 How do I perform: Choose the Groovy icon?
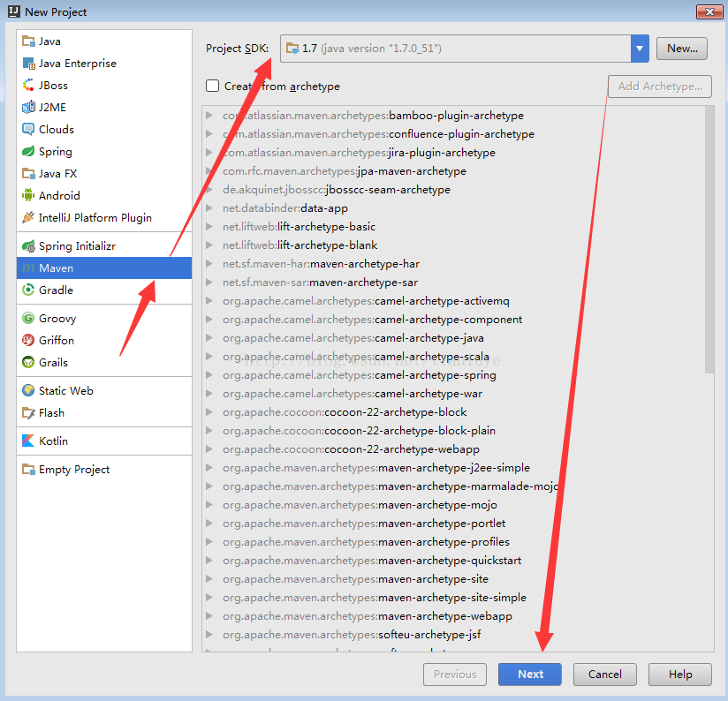28,318
